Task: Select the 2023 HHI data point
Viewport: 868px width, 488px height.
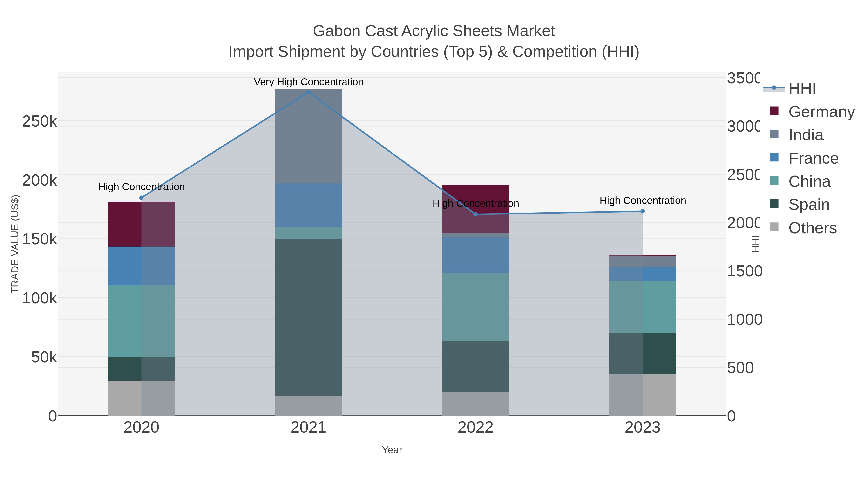Action: pyautogui.click(x=643, y=211)
